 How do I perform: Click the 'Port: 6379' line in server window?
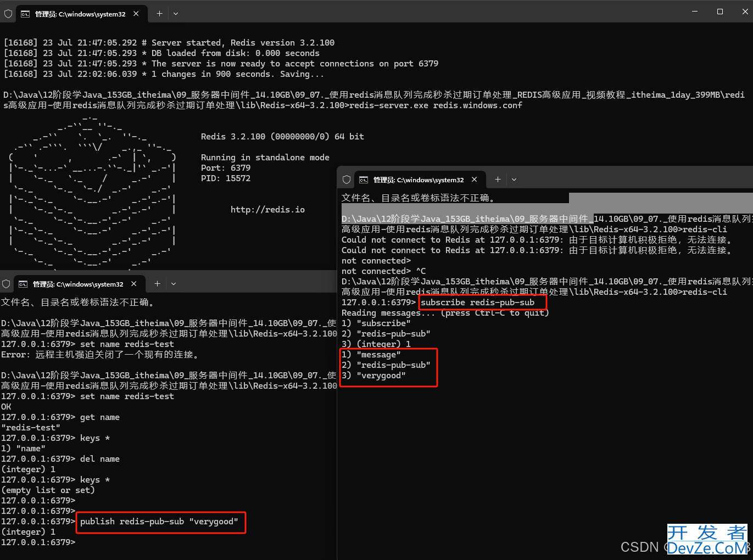[x=226, y=167]
